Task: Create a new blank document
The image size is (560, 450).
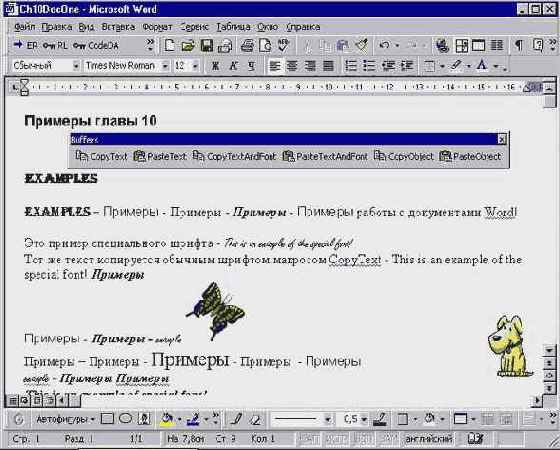Action: (169, 46)
